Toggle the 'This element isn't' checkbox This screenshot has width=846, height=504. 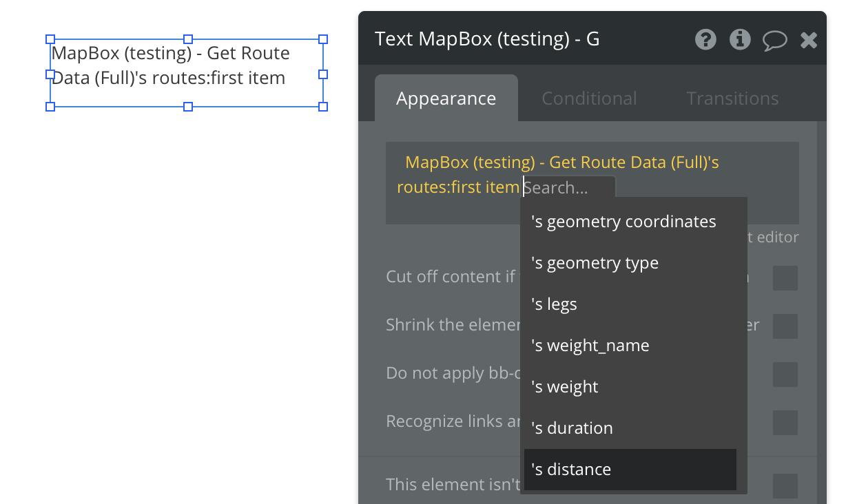(x=785, y=486)
